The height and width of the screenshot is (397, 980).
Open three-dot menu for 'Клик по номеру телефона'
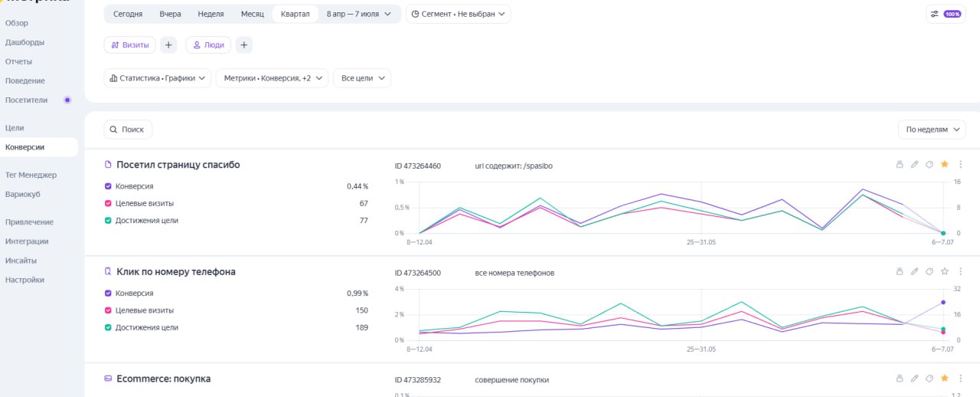click(x=961, y=271)
